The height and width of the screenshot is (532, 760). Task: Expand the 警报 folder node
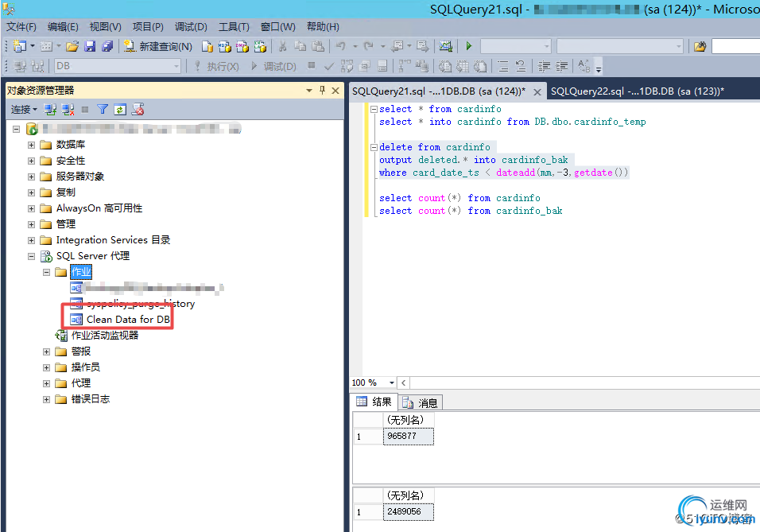click(47, 351)
